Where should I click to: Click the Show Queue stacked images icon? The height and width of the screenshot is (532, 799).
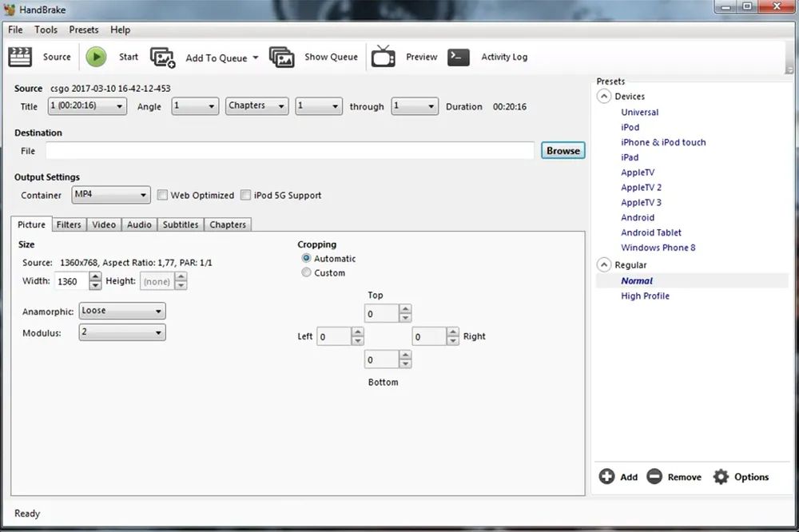282,57
